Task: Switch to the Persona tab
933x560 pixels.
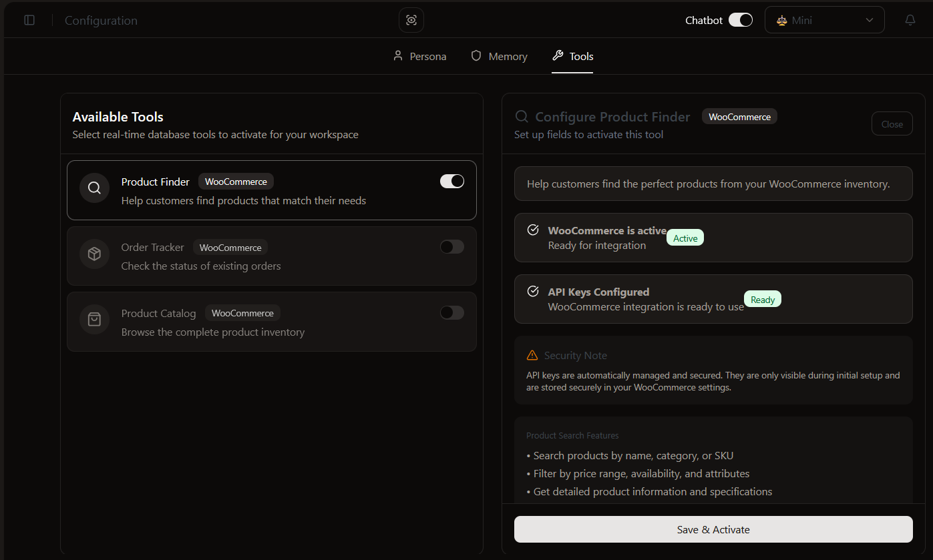Action: (420, 57)
